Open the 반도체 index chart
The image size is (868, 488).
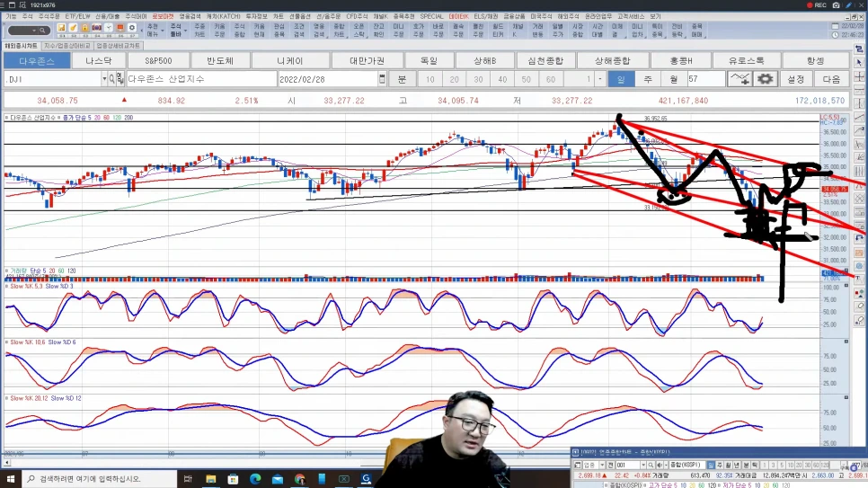pos(220,60)
